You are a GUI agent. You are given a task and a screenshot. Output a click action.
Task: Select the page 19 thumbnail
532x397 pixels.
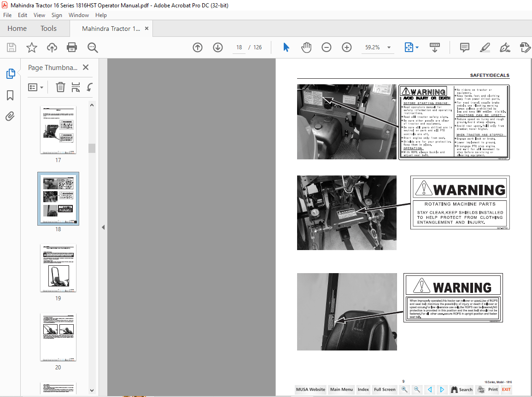coord(58,268)
